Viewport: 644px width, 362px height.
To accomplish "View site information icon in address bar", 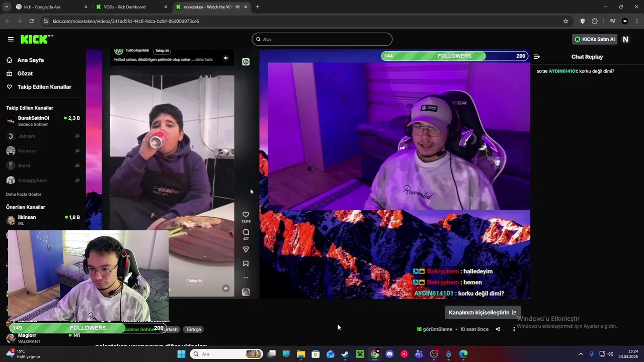I will pos(46,21).
